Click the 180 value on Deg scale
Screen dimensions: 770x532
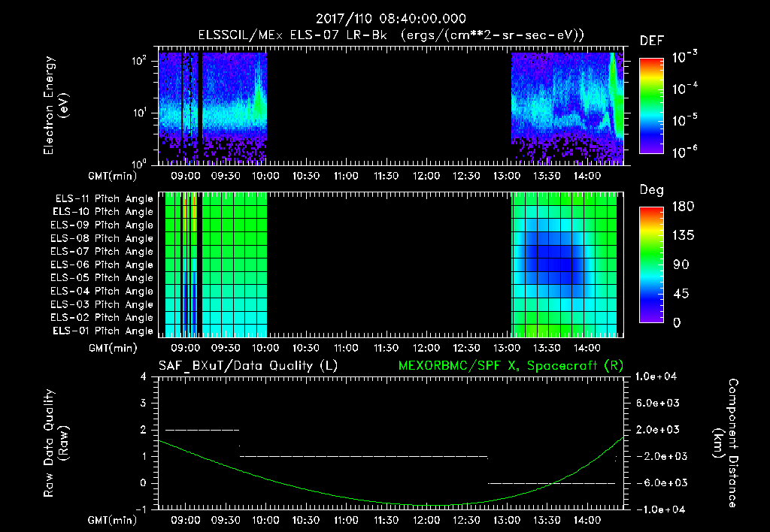coord(683,207)
